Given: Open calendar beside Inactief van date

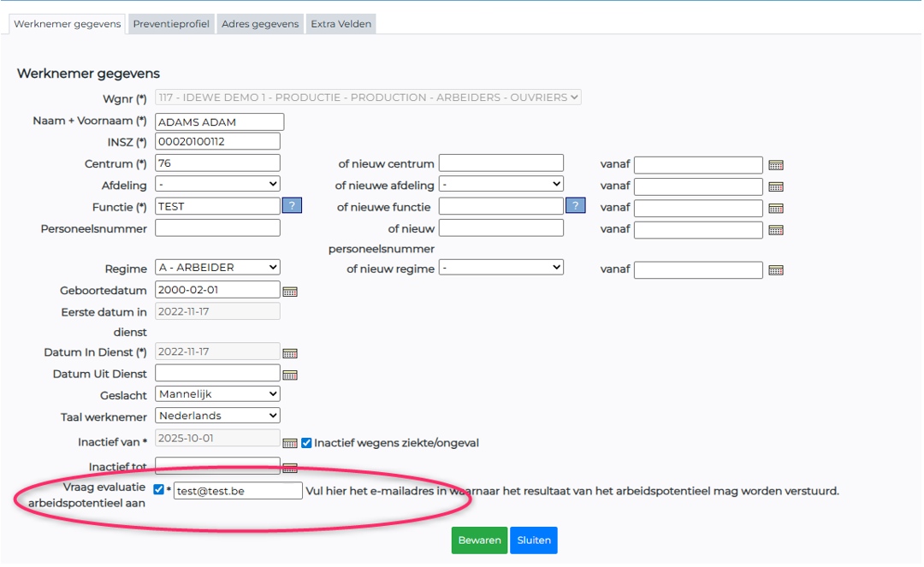Looking at the screenshot, I should [x=290, y=443].
